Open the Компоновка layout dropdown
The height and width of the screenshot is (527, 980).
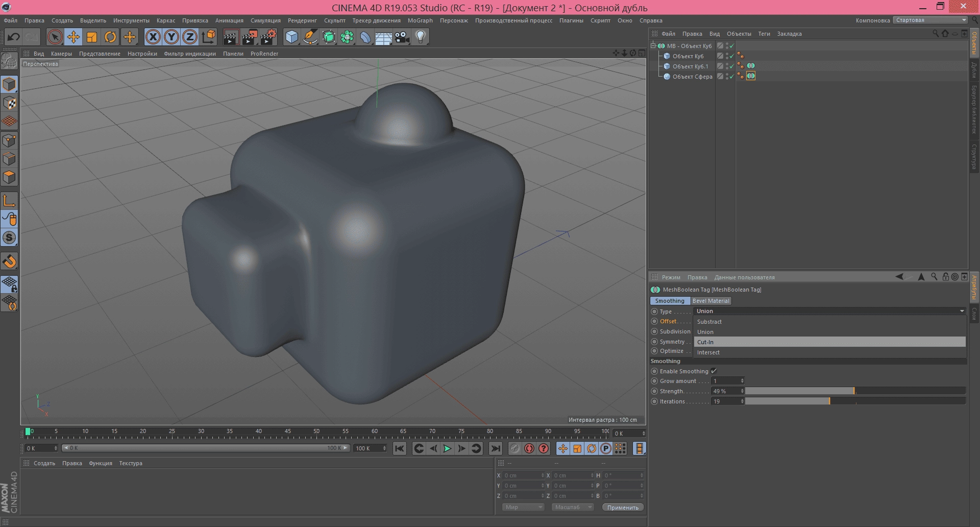tap(931, 20)
